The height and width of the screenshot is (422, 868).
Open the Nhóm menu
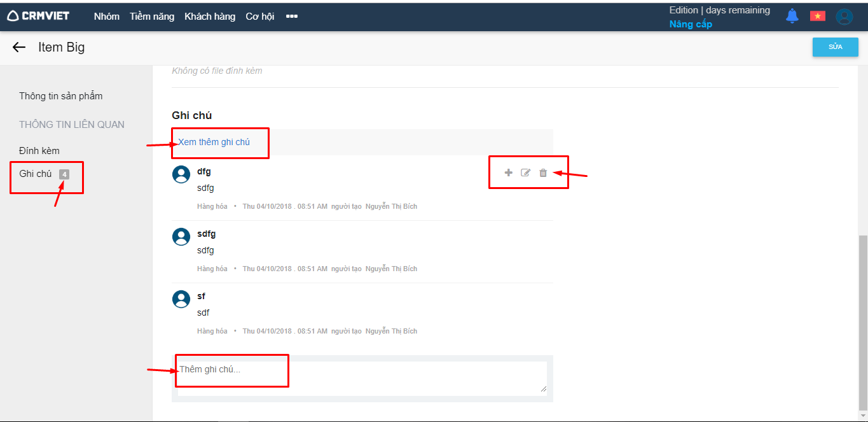106,17
